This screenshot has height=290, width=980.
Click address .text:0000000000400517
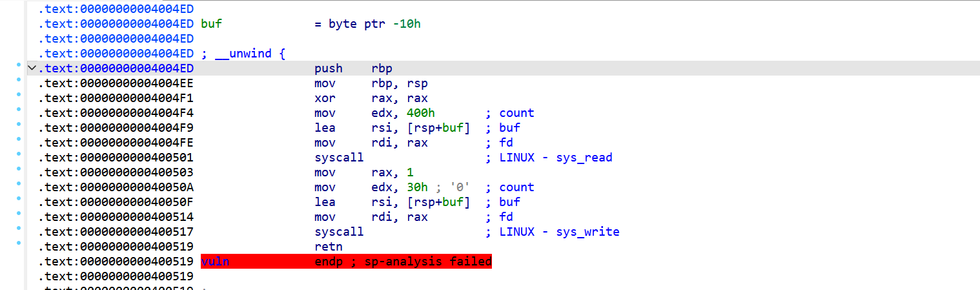[116, 232]
